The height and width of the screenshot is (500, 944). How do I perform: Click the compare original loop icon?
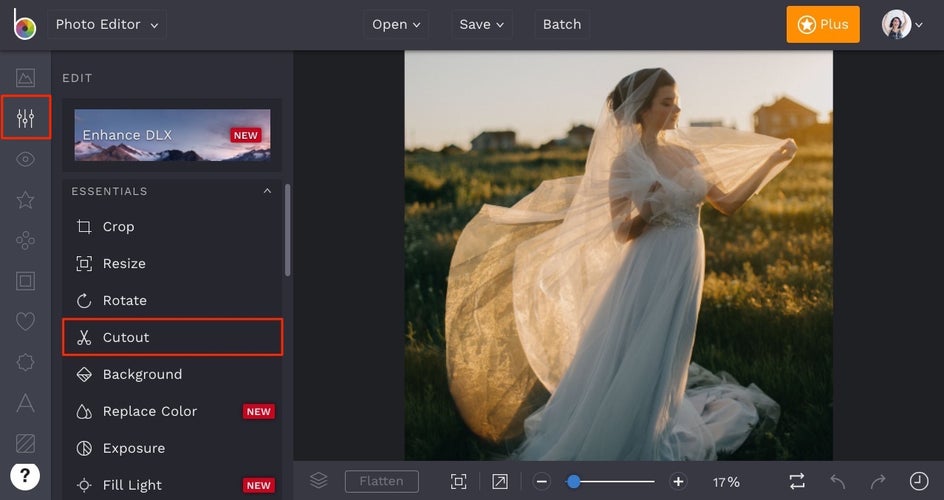797,481
